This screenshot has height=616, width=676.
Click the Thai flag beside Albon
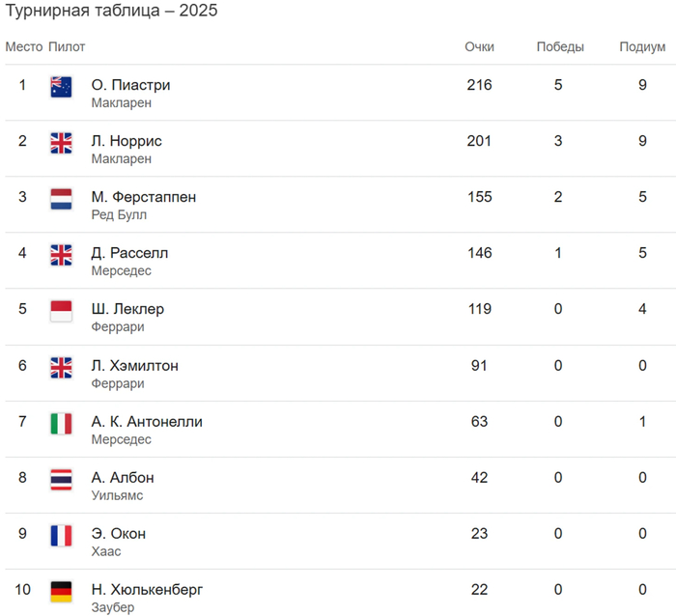pyautogui.click(x=61, y=479)
